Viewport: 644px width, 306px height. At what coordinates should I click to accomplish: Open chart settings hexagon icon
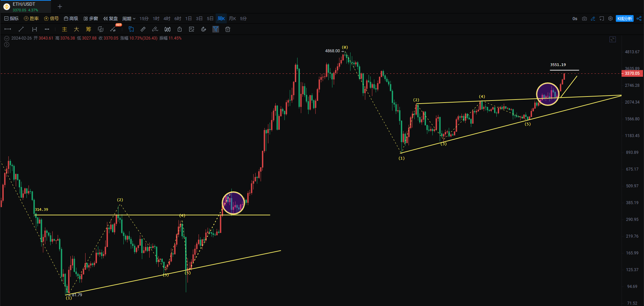tap(610, 18)
